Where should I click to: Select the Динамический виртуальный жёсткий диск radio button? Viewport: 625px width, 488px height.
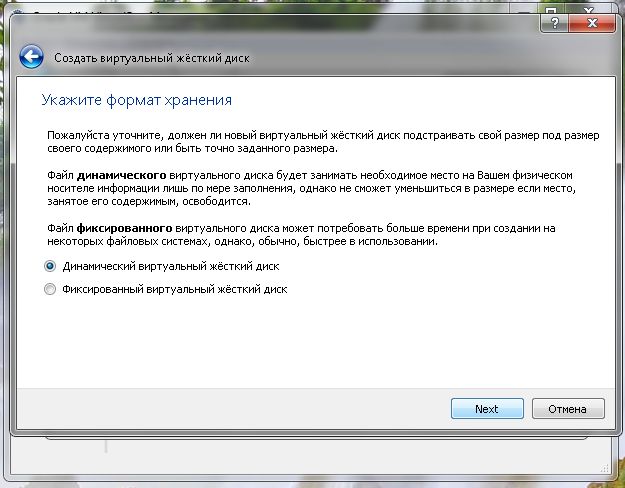49,267
